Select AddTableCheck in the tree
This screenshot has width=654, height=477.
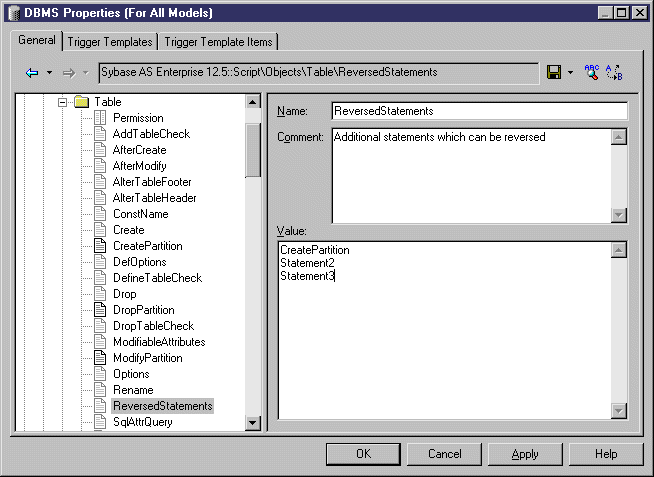pos(151,134)
